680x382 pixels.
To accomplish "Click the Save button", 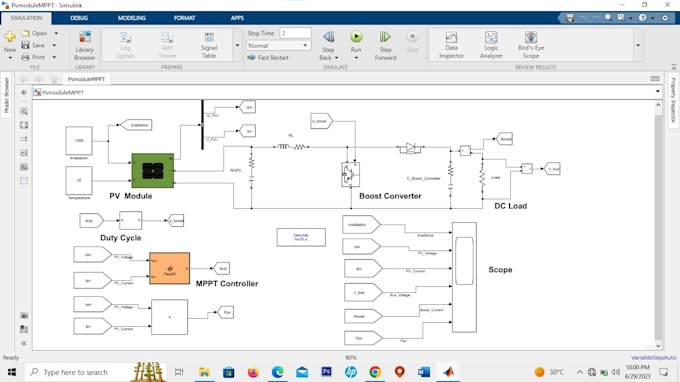I will pyautogui.click(x=33, y=45).
